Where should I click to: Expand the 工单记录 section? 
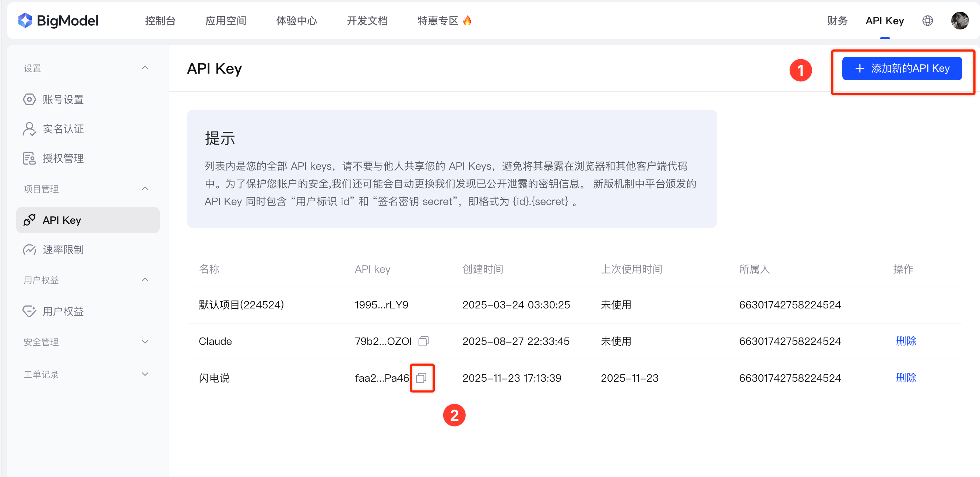pyautogui.click(x=145, y=374)
